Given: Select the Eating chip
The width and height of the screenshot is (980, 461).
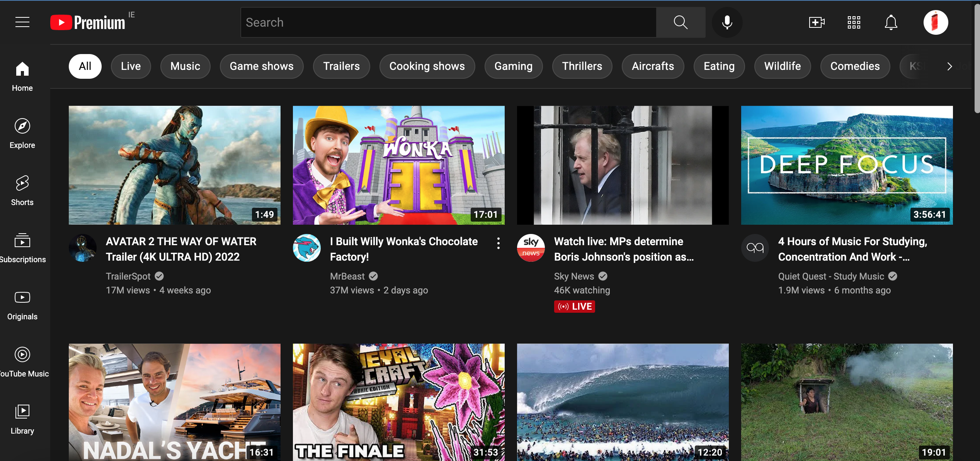Looking at the screenshot, I should point(719,66).
